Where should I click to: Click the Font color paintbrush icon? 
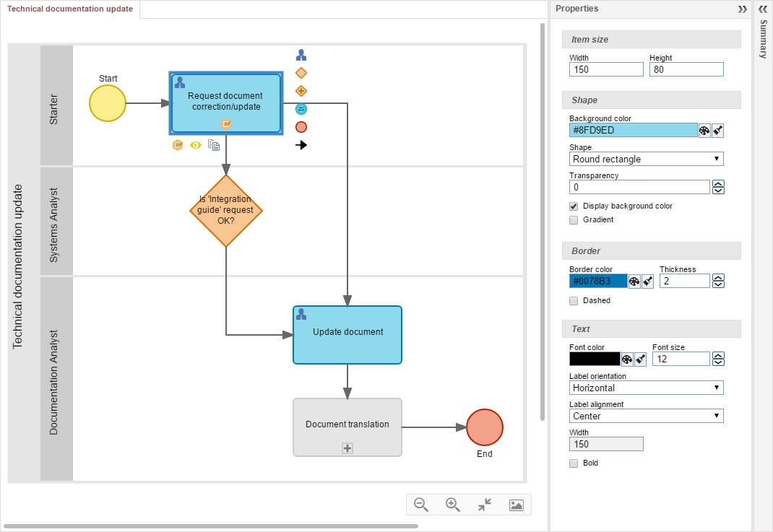[x=640, y=359]
